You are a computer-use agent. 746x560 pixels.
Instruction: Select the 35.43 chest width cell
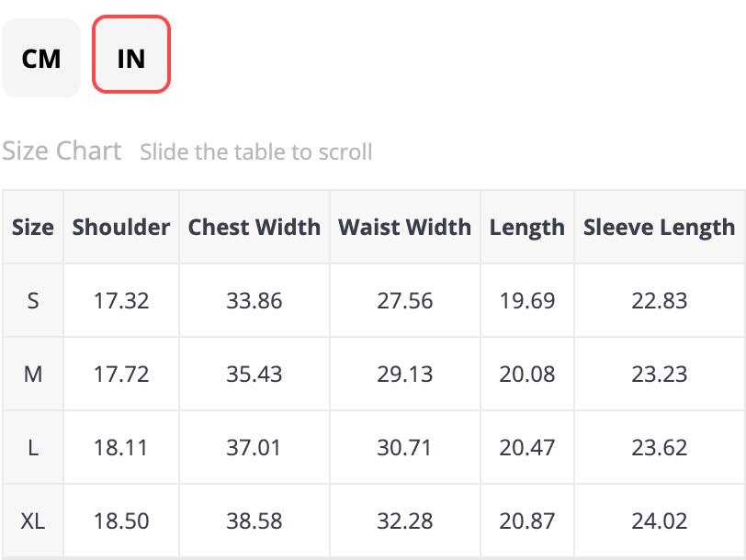point(254,374)
